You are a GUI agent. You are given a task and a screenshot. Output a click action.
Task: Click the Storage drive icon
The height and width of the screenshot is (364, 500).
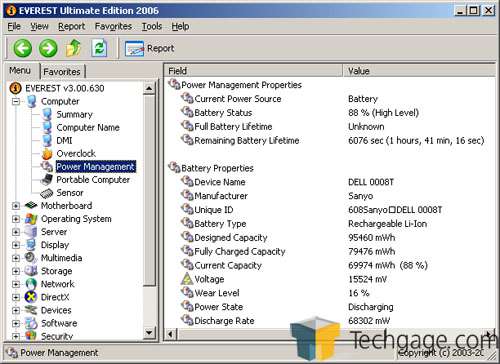pyautogui.click(x=31, y=271)
